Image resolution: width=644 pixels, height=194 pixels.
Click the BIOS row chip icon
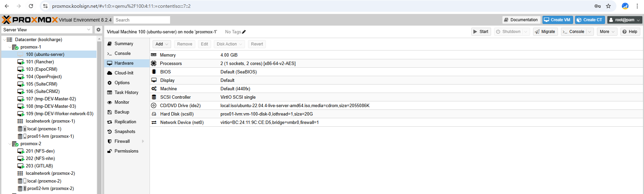coord(154,72)
